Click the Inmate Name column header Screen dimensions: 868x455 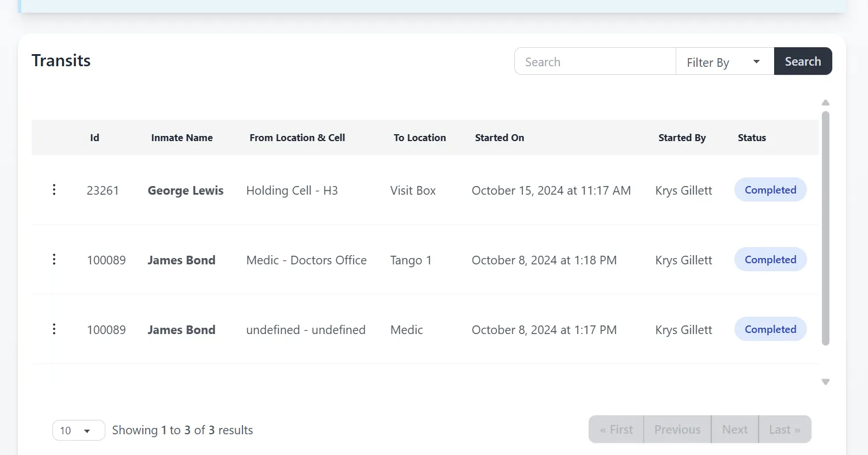182,138
